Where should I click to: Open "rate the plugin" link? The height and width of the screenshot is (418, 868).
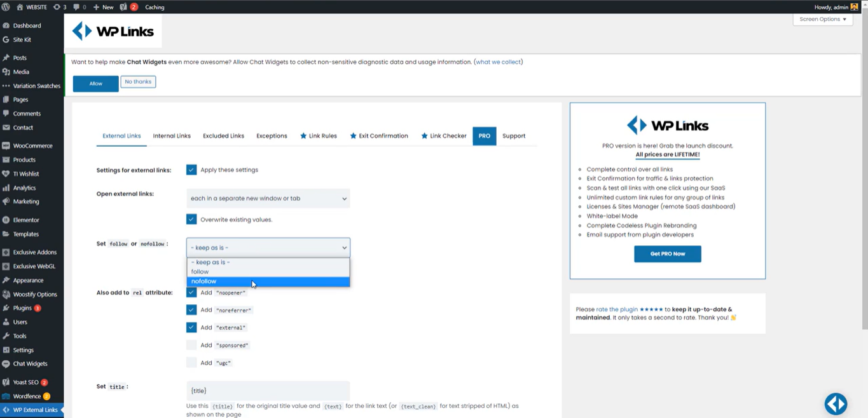click(x=617, y=309)
